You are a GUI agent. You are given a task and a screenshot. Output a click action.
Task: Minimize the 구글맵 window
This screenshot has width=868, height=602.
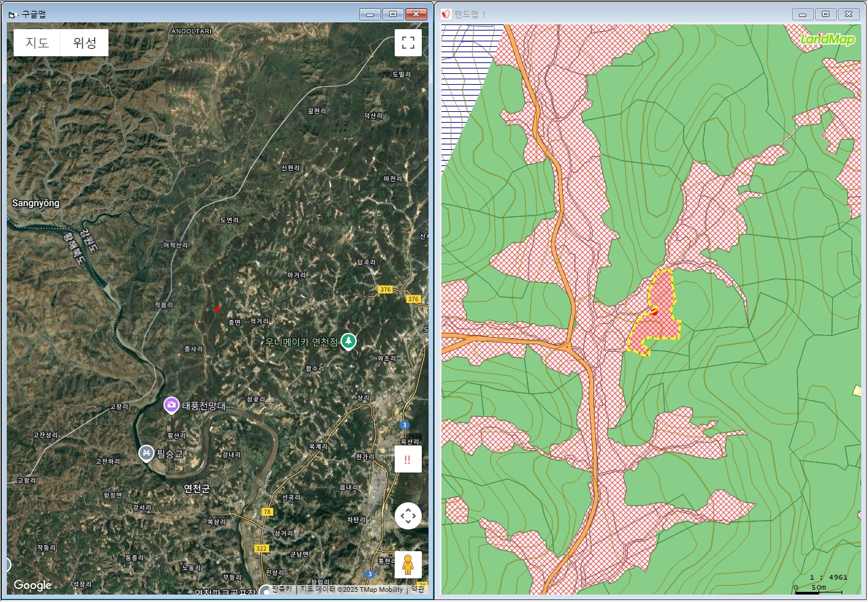point(370,14)
